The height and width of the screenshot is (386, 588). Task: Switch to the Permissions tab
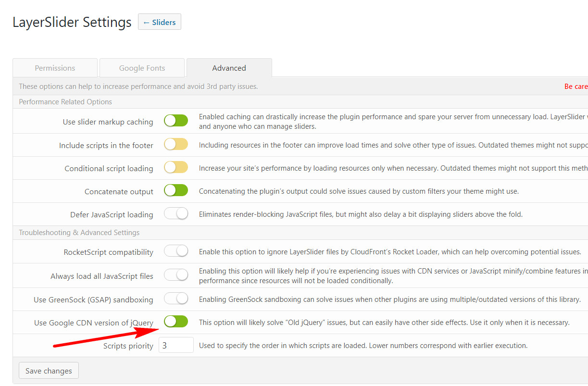click(x=55, y=68)
